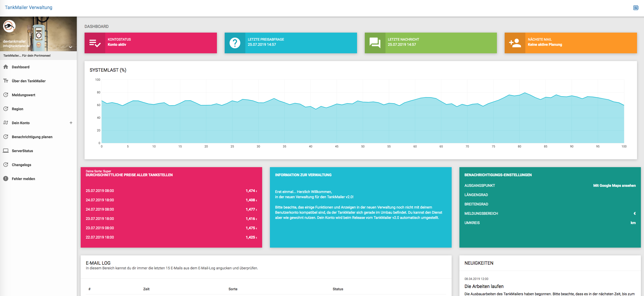Click the Sorte column header
Image resolution: width=644 pixels, height=296 pixels.
[233, 289]
